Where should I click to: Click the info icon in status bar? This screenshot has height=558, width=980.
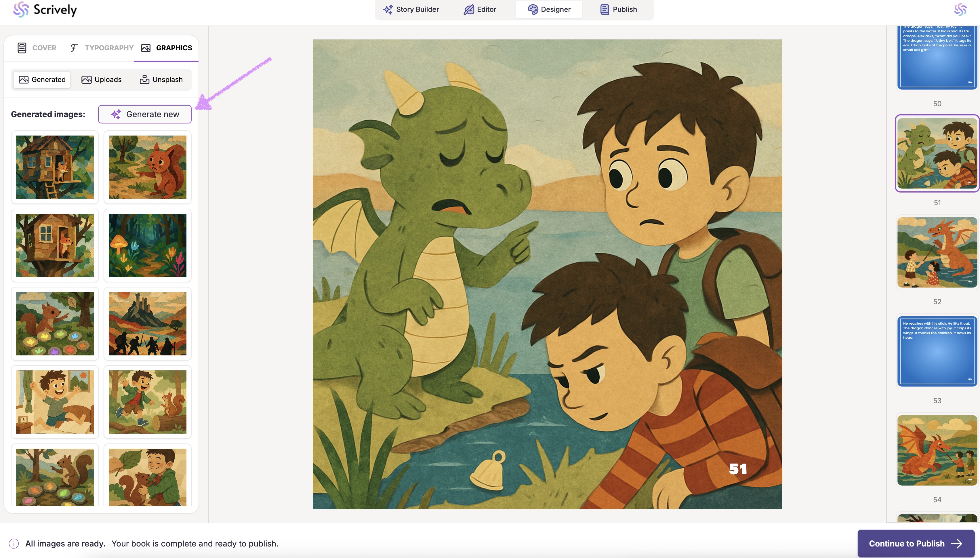click(x=14, y=543)
